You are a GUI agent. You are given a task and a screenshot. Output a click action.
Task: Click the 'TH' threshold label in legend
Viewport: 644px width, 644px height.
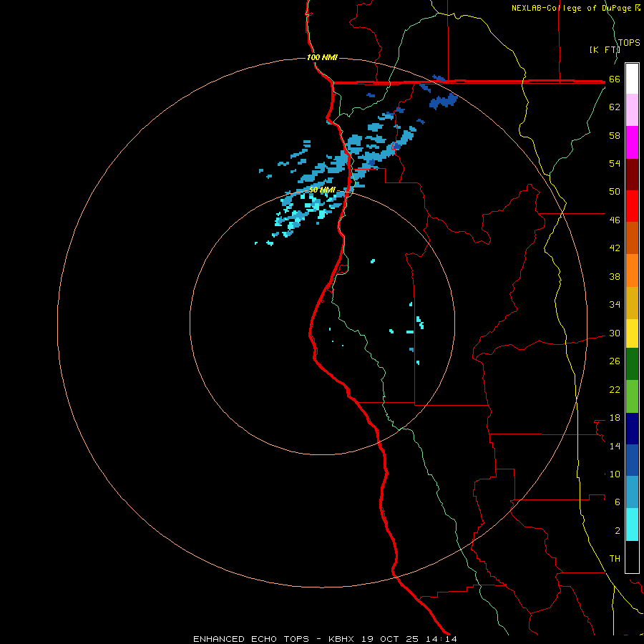pyautogui.click(x=615, y=559)
